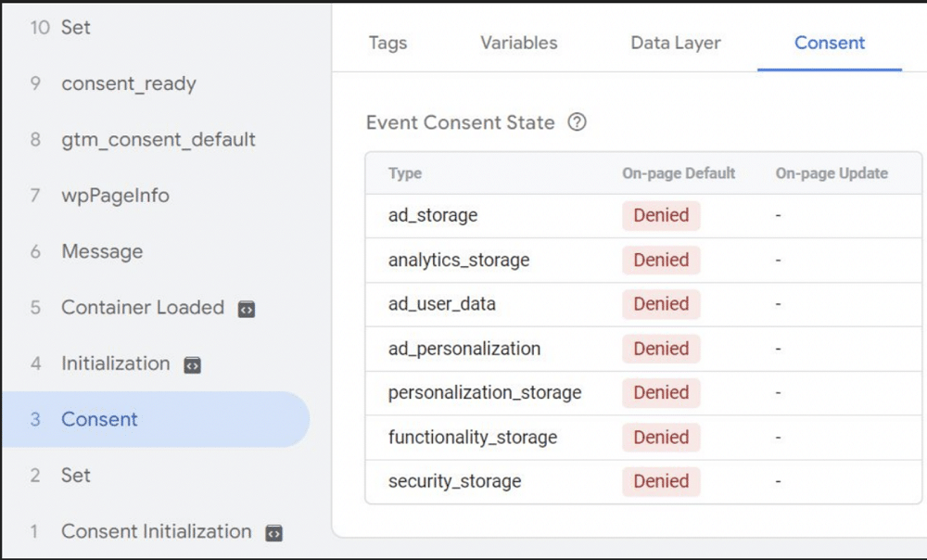This screenshot has width=927, height=560.
Task: View the Data Layer tab
Action: (x=675, y=43)
